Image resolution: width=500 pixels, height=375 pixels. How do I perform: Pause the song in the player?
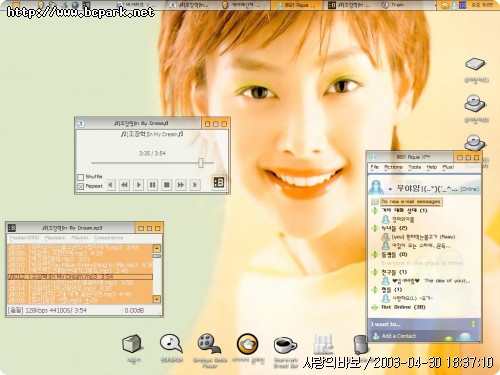152,185
